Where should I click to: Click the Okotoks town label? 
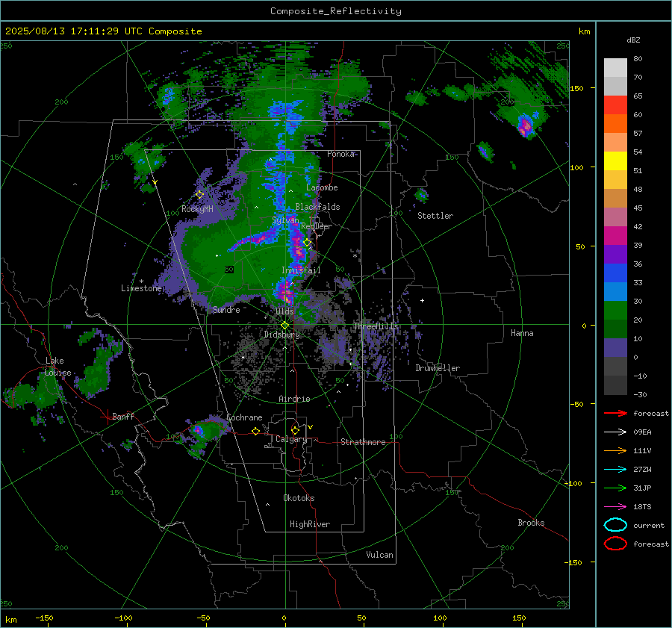pos(299,498)
